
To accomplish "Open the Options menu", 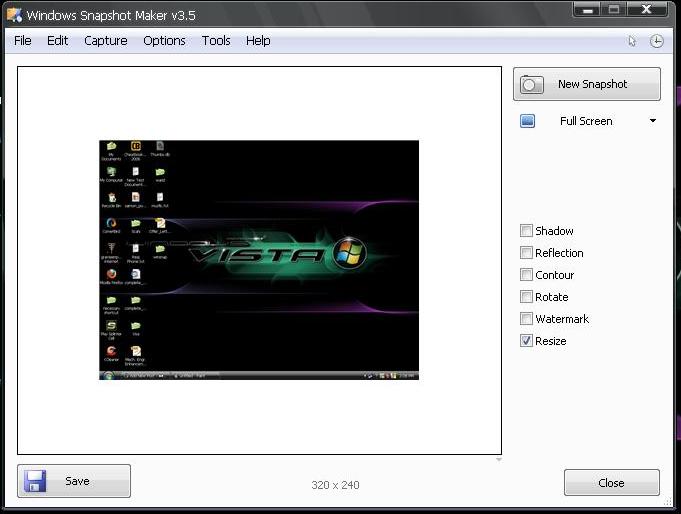I will 164,40.
